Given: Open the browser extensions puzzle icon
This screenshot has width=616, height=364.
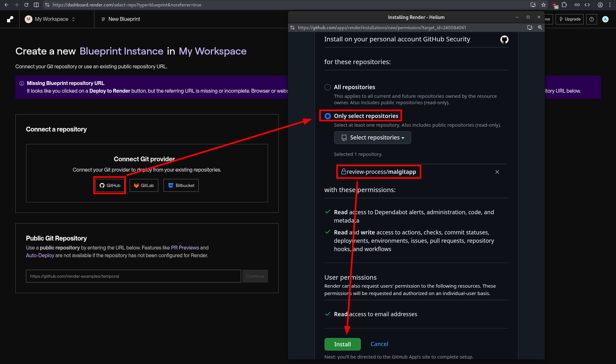Looking at the screenshot, I should [x=564, y=5].
